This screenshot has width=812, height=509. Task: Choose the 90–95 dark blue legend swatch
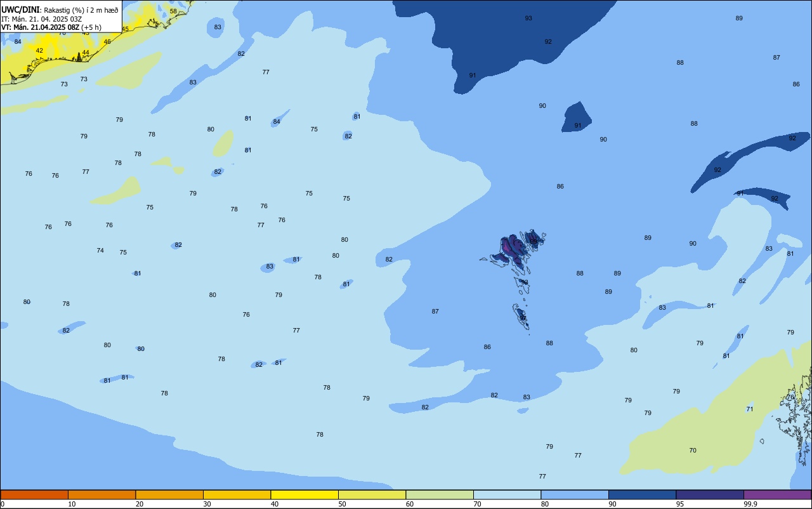coord(642,494)
